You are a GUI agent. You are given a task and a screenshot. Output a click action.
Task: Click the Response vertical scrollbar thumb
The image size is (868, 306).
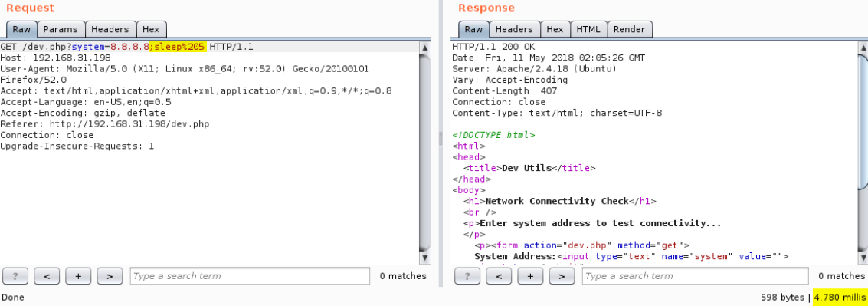tap(863, 123)
